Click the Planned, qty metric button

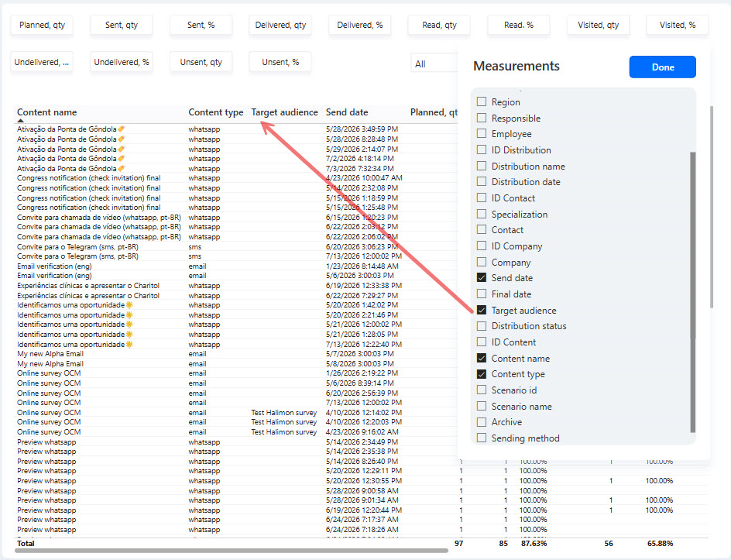tap(42, 26)
